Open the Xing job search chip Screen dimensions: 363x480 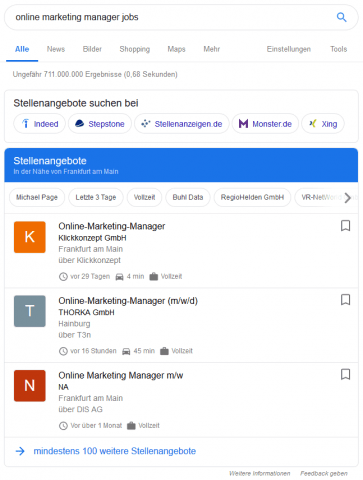[323, 124]
